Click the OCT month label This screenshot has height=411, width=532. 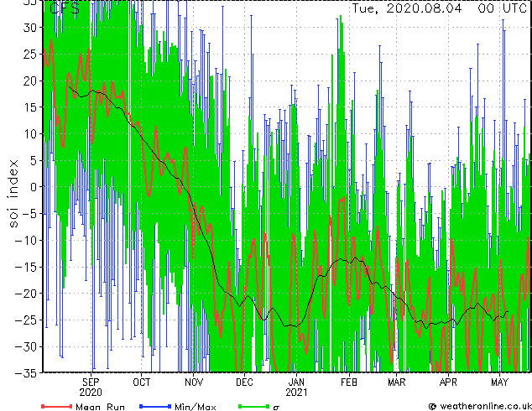(x=142, y=382)
